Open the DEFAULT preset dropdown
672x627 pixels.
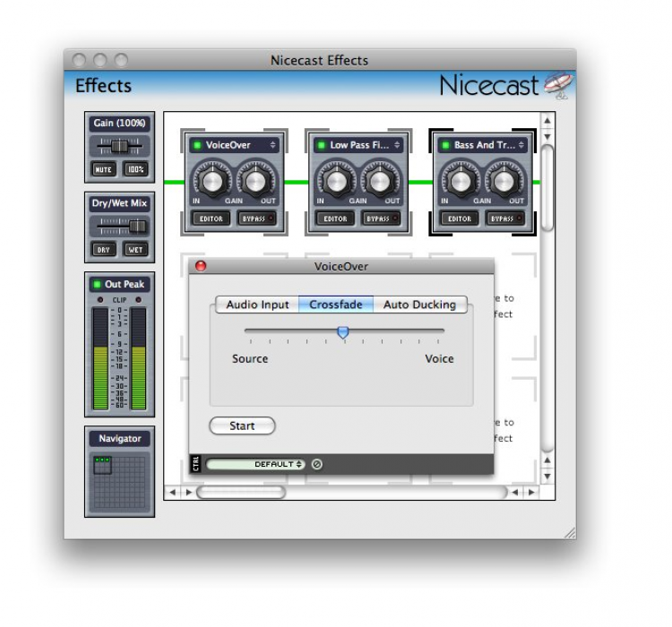point(255,464)
